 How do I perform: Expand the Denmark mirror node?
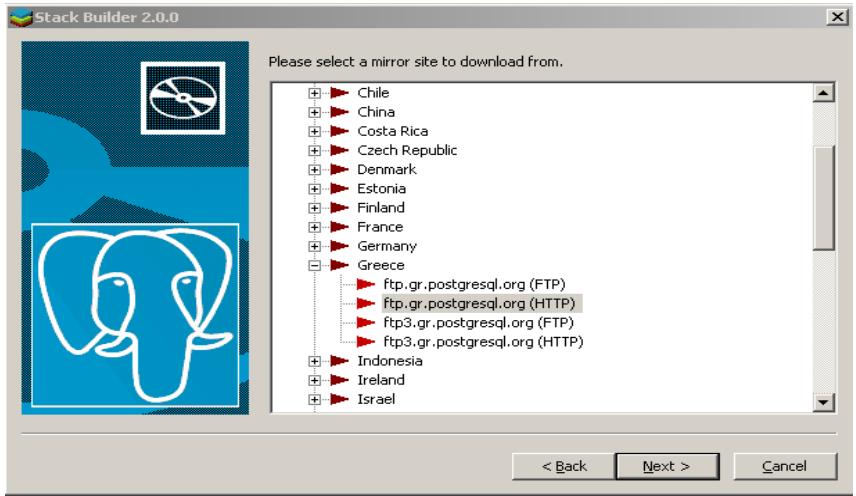tap(314, 170)
